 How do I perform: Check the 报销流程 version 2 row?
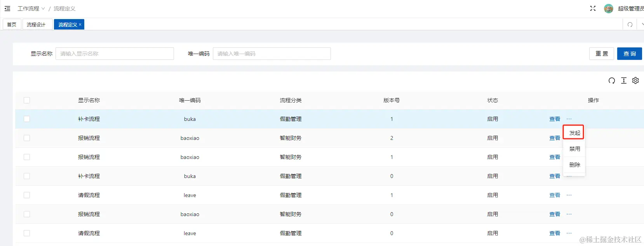pyautogui.click(x=27, y=138)
